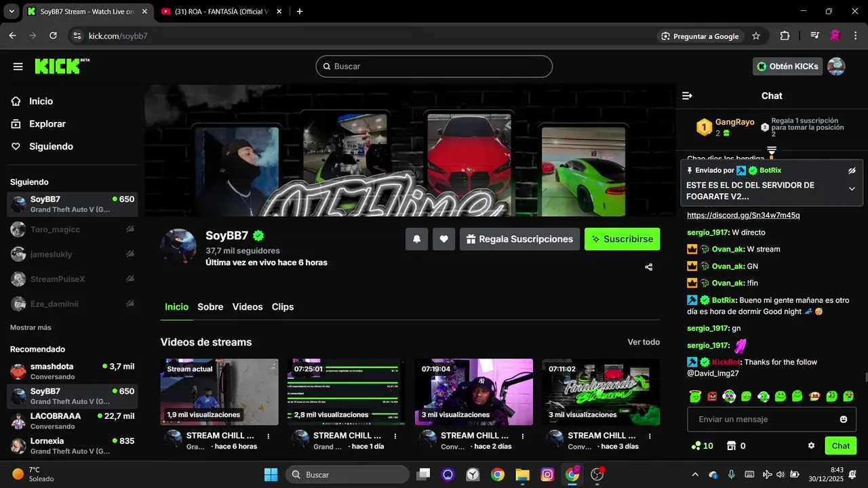Open Chrome extensions puzzle icon

tap(785, 36)
